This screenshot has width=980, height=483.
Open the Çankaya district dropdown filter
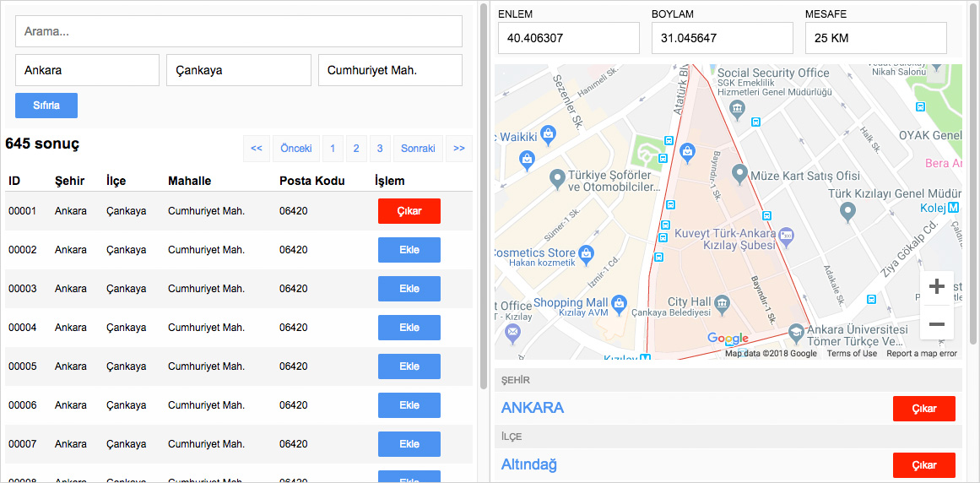tap(239, 70)
